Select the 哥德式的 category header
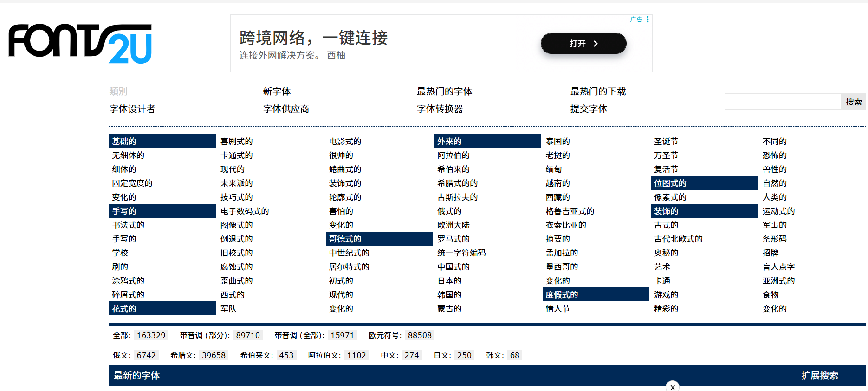The image size is (868, 391). 345,239
